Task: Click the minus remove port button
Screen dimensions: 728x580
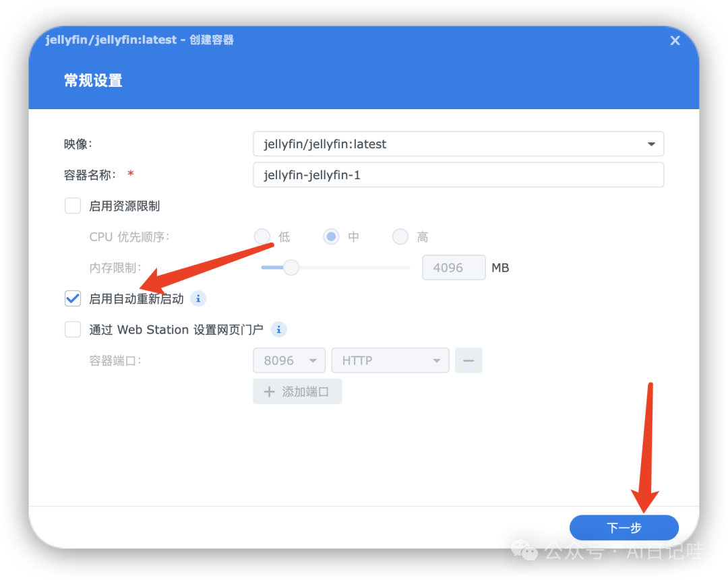Action: 468,360
